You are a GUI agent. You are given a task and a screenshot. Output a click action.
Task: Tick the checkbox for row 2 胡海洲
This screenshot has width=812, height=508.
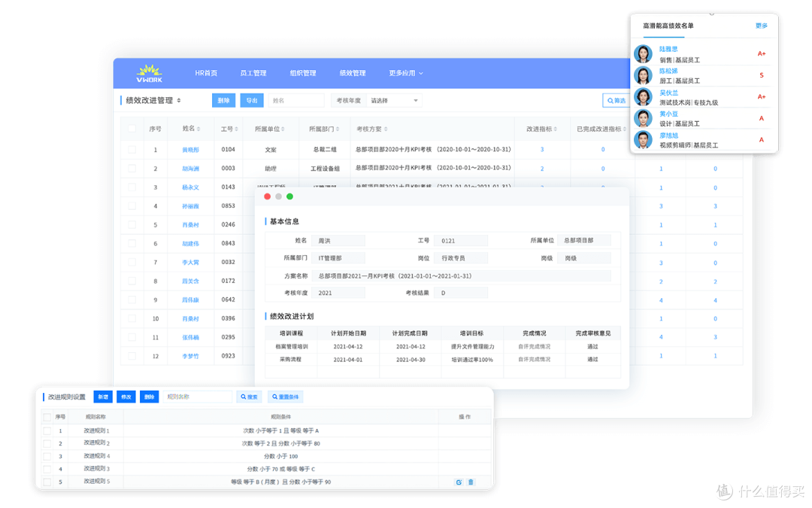[x=132, y=169]
